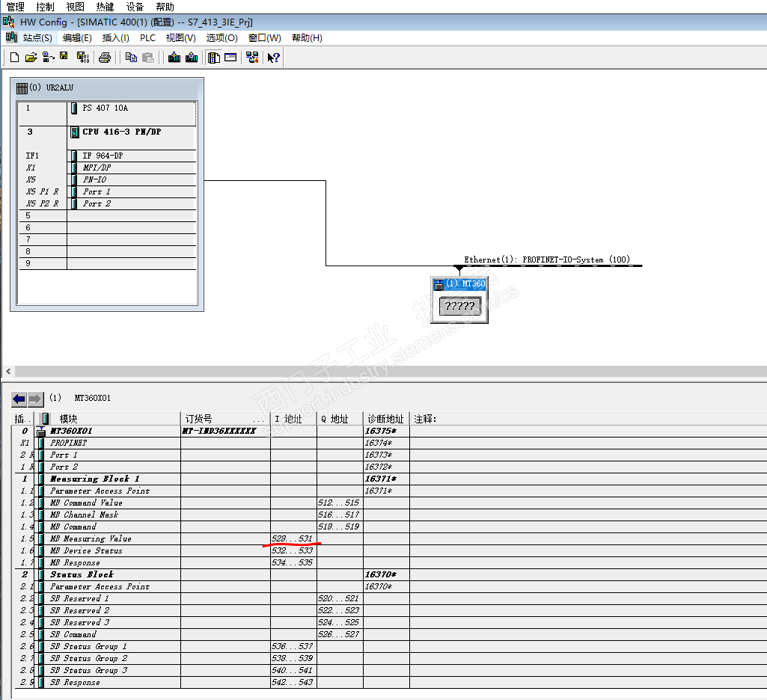Click the ????? box in the MT360 device
The width and height of the screenshot is (767, 700).
tap(459, 306)
